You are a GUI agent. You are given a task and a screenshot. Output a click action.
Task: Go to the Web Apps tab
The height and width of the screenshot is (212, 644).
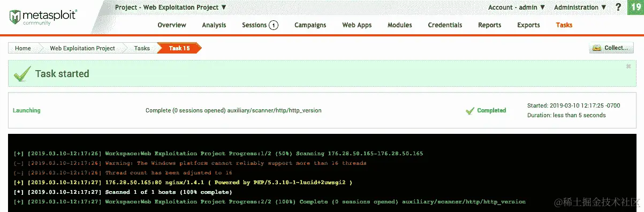pos(357,25)
